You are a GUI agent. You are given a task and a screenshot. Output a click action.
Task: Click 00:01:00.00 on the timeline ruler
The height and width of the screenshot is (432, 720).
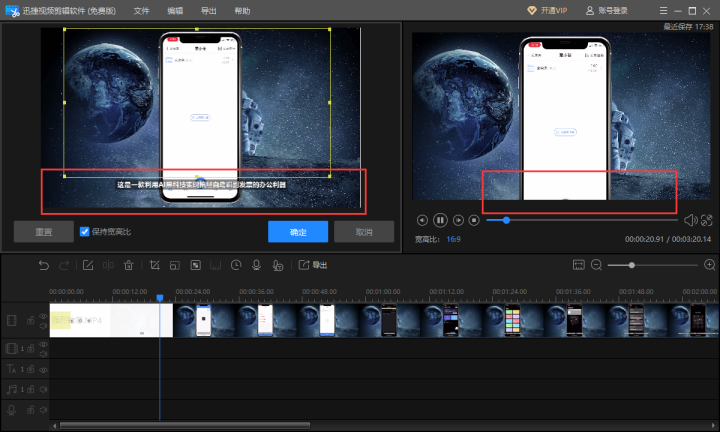point(382,292)
